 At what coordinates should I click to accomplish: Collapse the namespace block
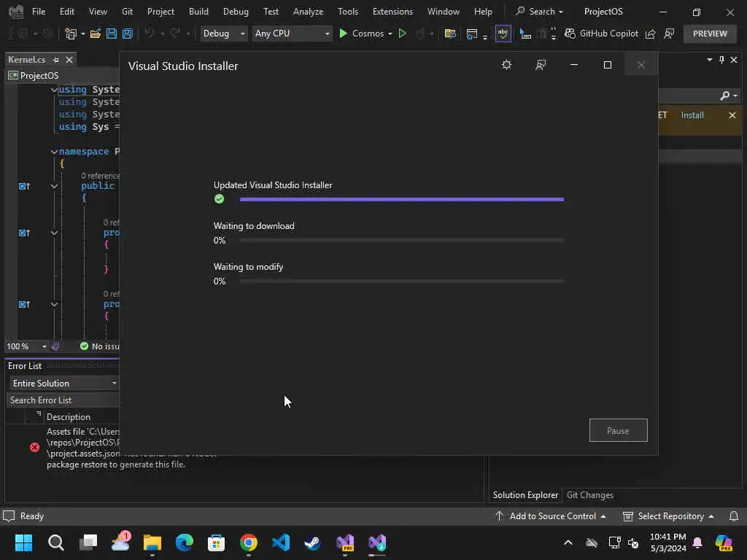[x=54, y=152]
